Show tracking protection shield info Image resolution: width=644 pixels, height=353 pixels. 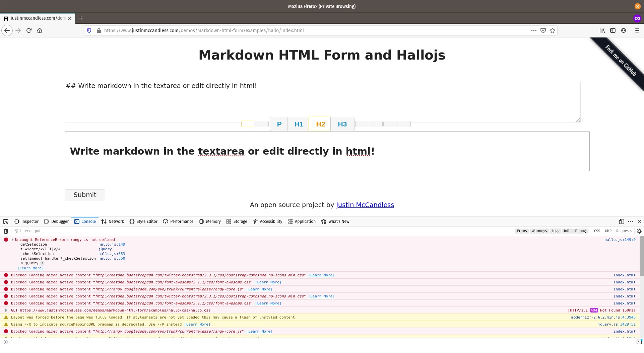click(89, 30)
